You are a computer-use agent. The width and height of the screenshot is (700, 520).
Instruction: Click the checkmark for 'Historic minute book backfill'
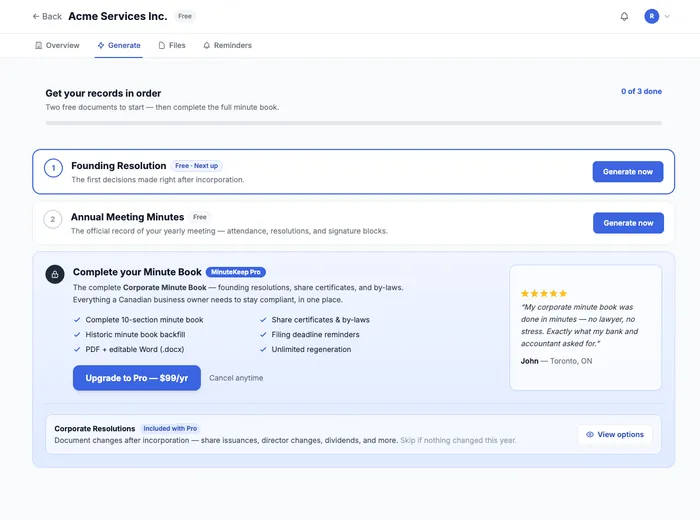[x=77, y=335]
